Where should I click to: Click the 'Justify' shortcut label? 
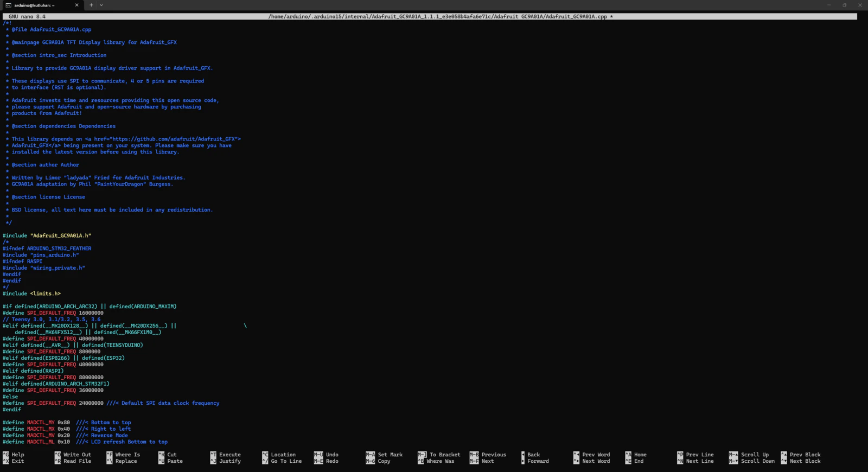pos(230,461)
